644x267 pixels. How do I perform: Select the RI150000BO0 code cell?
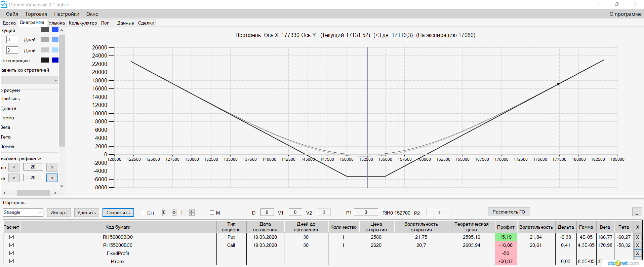(x=118, y=237)
